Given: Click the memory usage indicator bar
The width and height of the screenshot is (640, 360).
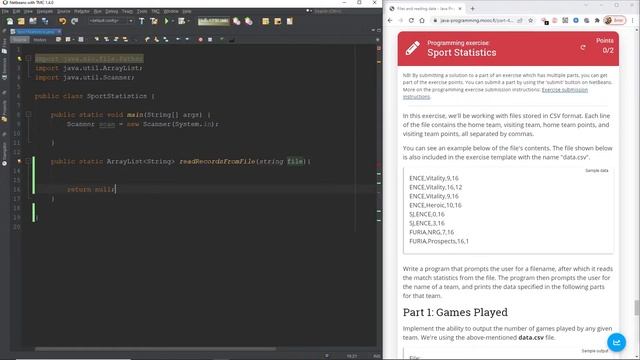Looking at the screenshot, I should (213, 21).
